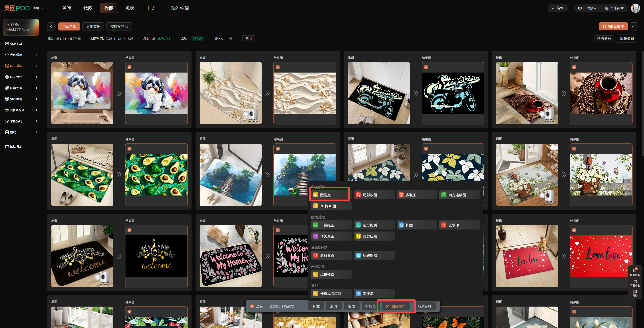
Task: Choose the 2D转3D图 option
Action: (331, 206)
